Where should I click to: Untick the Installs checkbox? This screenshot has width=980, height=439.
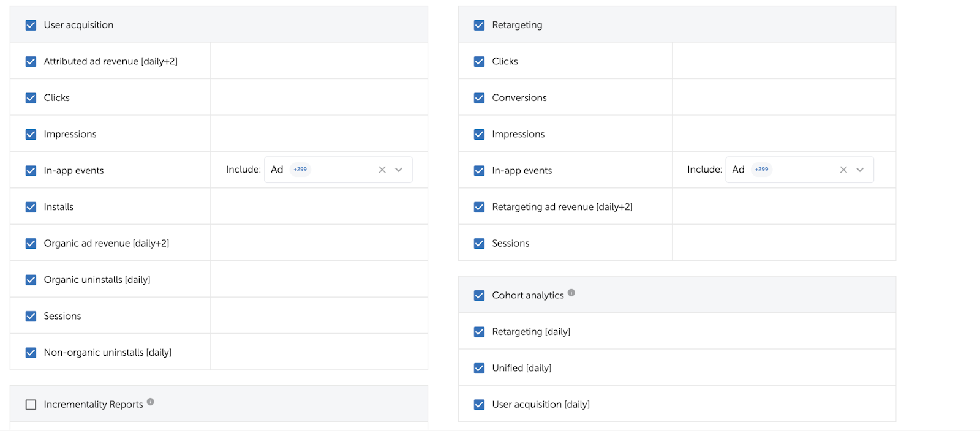pyautogui.click(x=31, y=208)
